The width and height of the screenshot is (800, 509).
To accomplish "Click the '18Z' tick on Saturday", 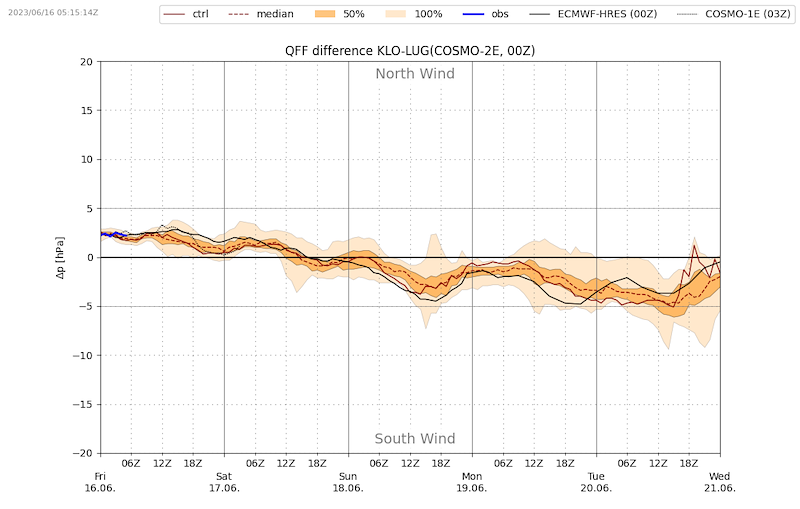I will (317, 463).
